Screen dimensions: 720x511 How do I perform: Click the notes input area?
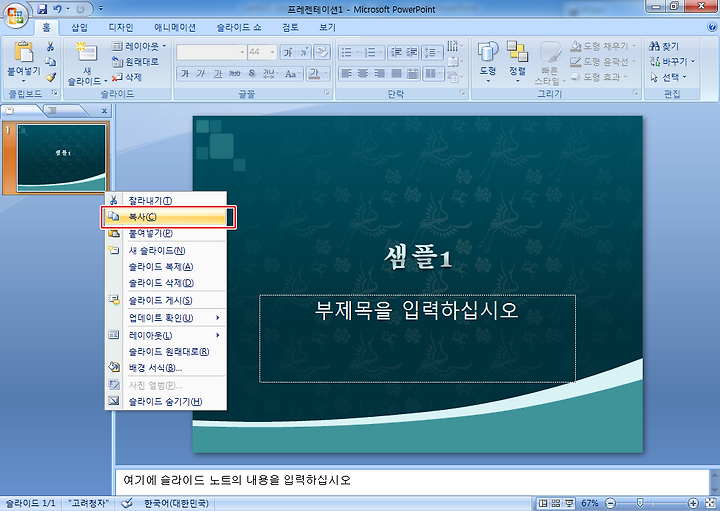[x=411, y=481]
